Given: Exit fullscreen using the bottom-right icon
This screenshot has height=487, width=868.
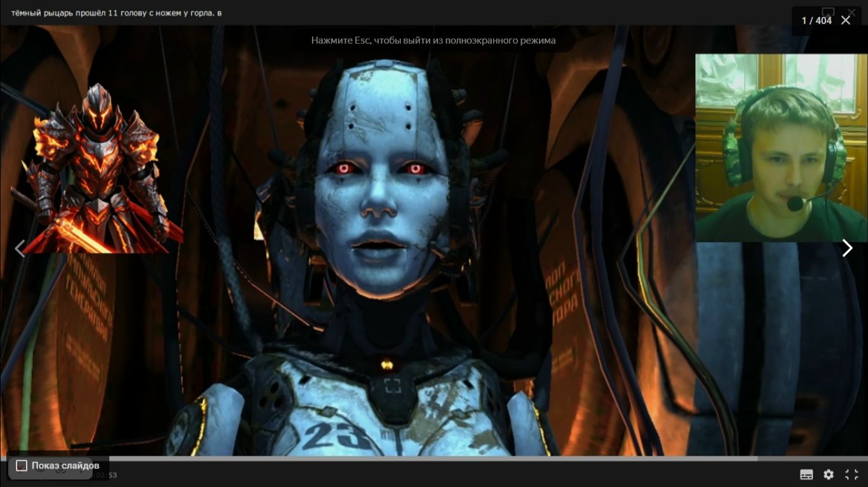Looking at the screenshot, I should click(x=851, y=474).
